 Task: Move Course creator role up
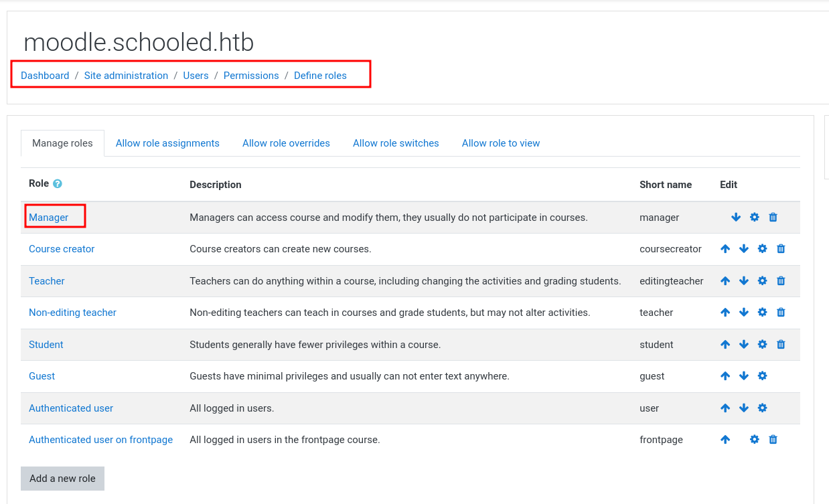725,249
